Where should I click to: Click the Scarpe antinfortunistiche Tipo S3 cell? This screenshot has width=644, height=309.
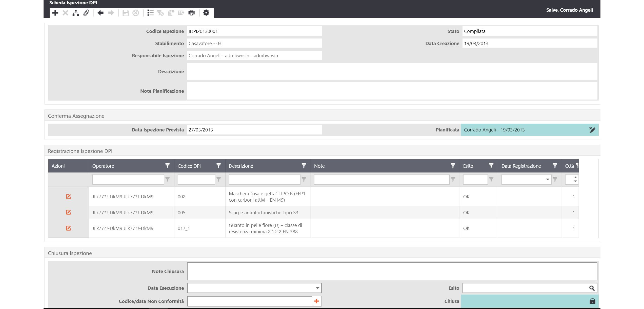pyautogui.click(x=268, y=213)
